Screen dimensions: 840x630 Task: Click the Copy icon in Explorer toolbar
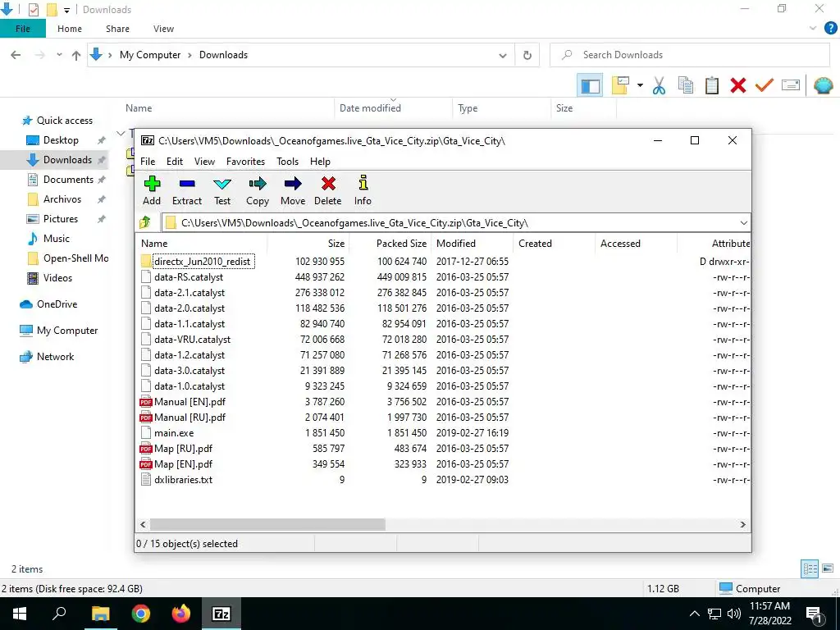686,85
